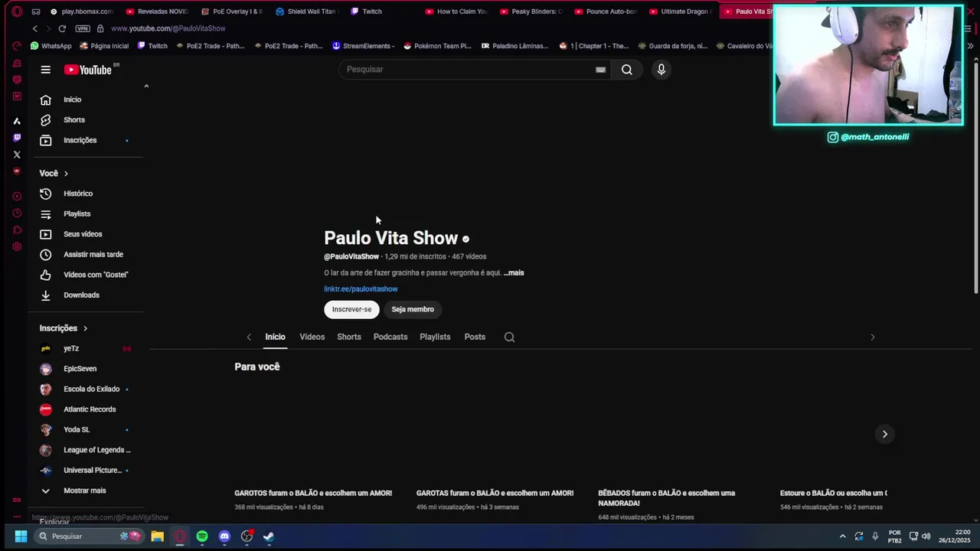The height and width of the screenshot is (551, 980).
Task: Move the channel tabs left with the chevron
Action: coord(249,337)
